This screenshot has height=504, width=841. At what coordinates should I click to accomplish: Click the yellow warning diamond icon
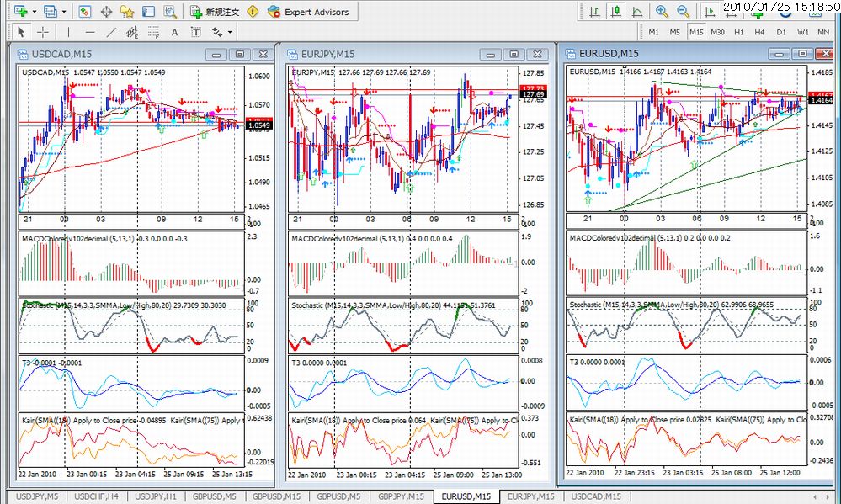pos(253,11)
